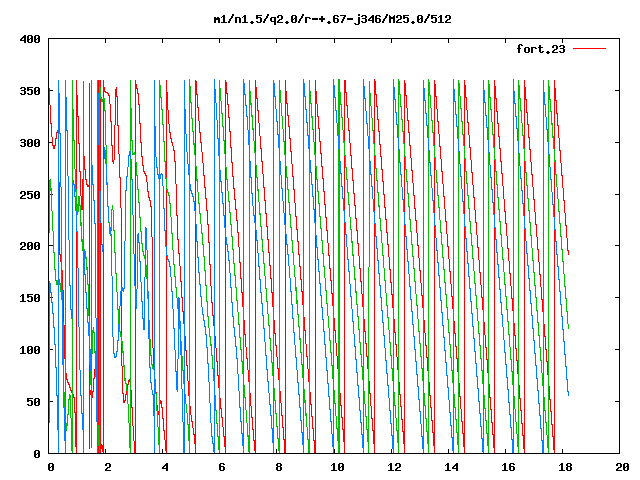The height and width of the screenshot is (480, 640).
Task: Click the x-axis label 6
Action: (222, 467)
